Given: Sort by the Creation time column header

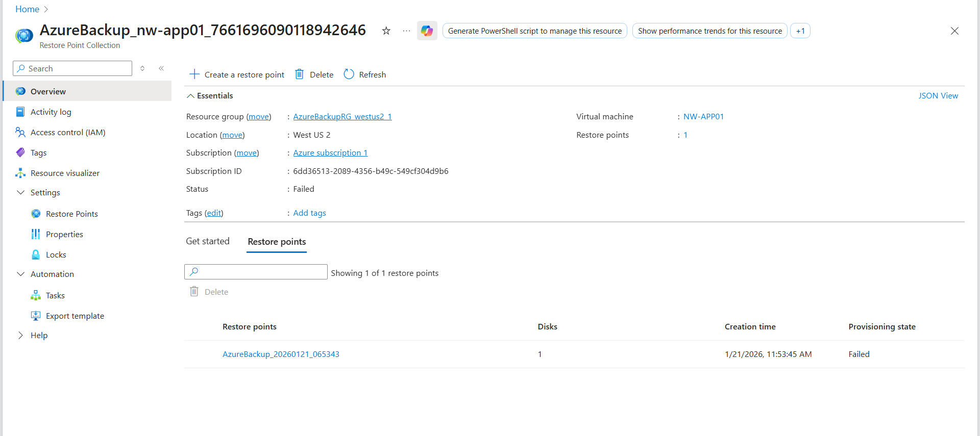Looking at the screenshot, I should [x=750, y=326].
